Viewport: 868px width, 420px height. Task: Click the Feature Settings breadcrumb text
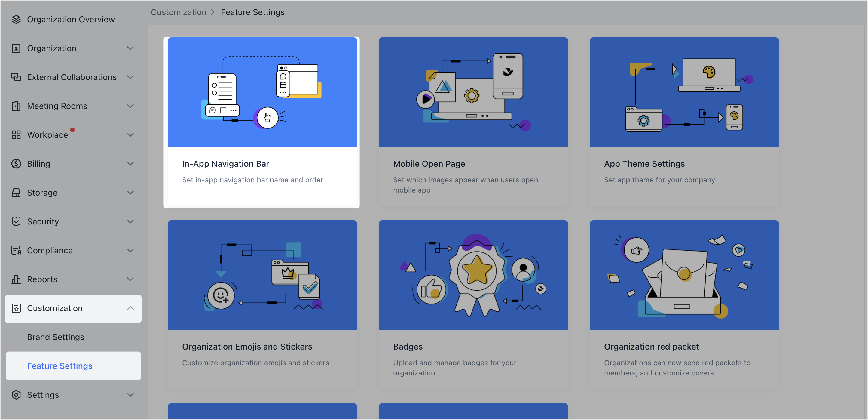tap(253, 12)
